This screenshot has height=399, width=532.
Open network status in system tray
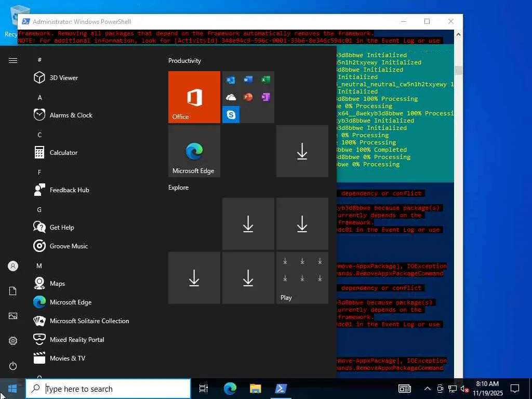[x=453, y=389]
